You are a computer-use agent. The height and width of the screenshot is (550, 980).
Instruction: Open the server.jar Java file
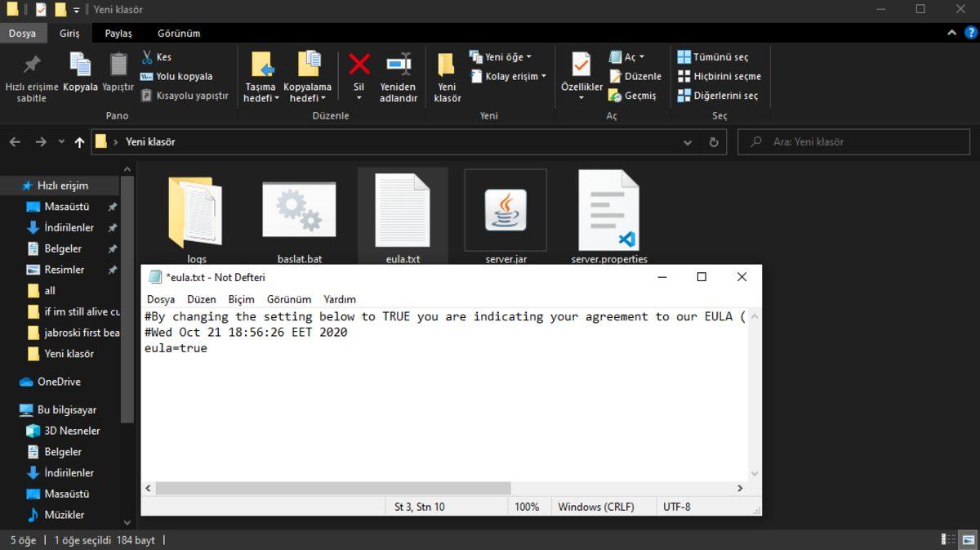point(506,211)
